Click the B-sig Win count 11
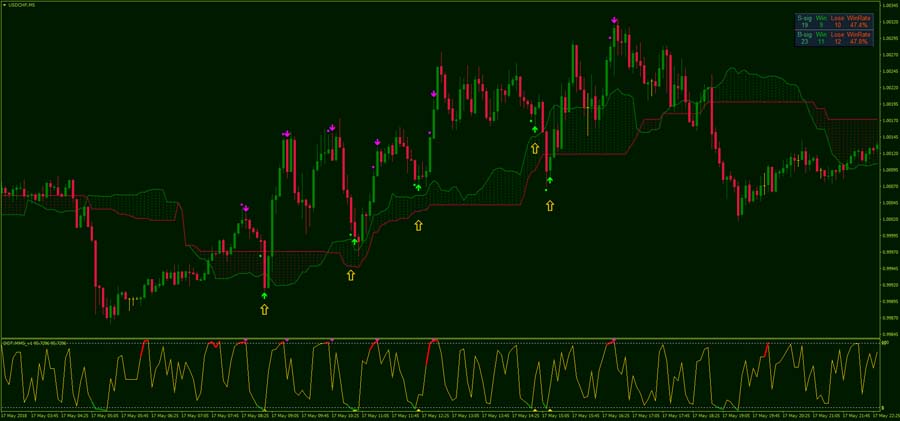Image resolution: width=900 pixels, height=421 pixels. 821,42
